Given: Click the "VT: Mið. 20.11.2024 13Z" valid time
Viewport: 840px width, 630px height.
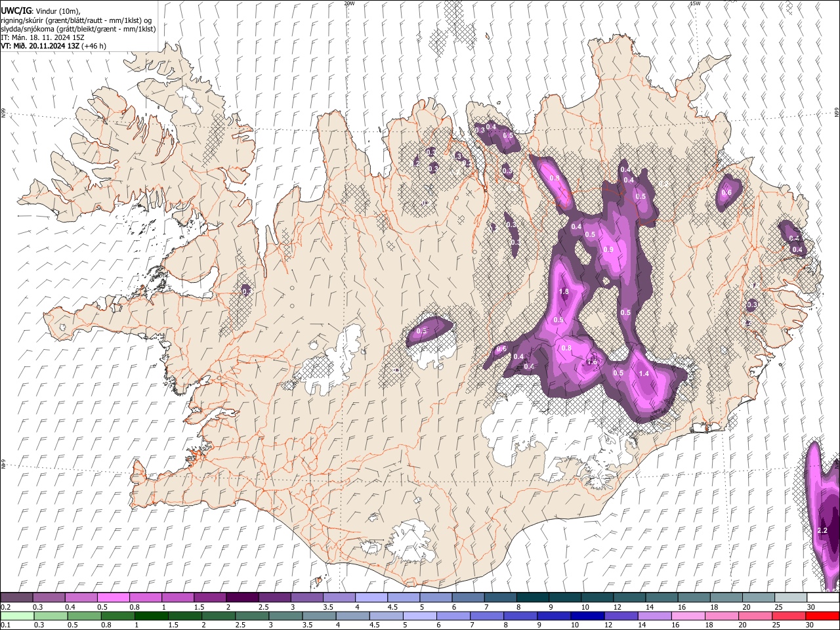Looking at the screenshot, I should click(x=40, y=46).
